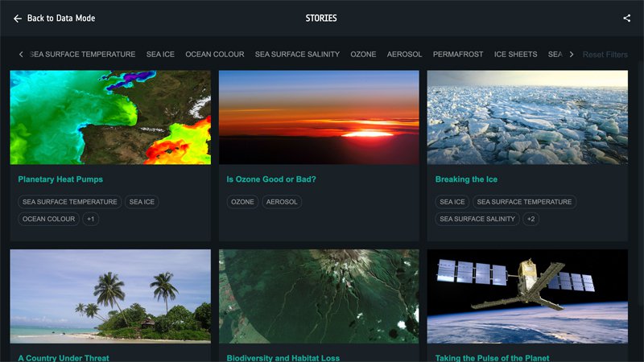Screen dimensions: 644x362
Task: Open the share icon
Action: [627, 18]
